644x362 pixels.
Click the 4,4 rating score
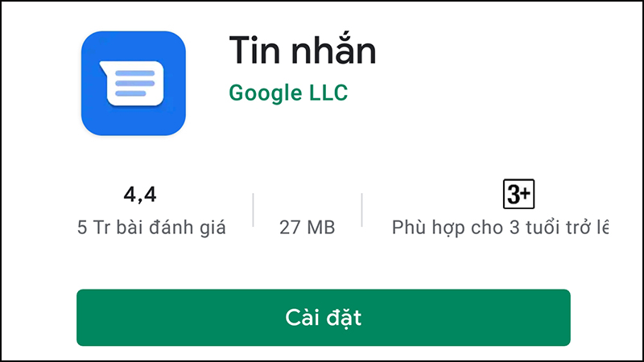click(x=140, y=194)
